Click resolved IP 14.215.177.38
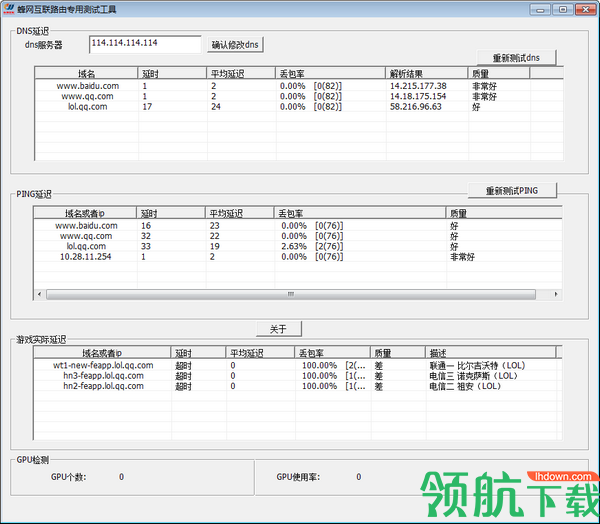600x524 pixels. coord(418,86)
